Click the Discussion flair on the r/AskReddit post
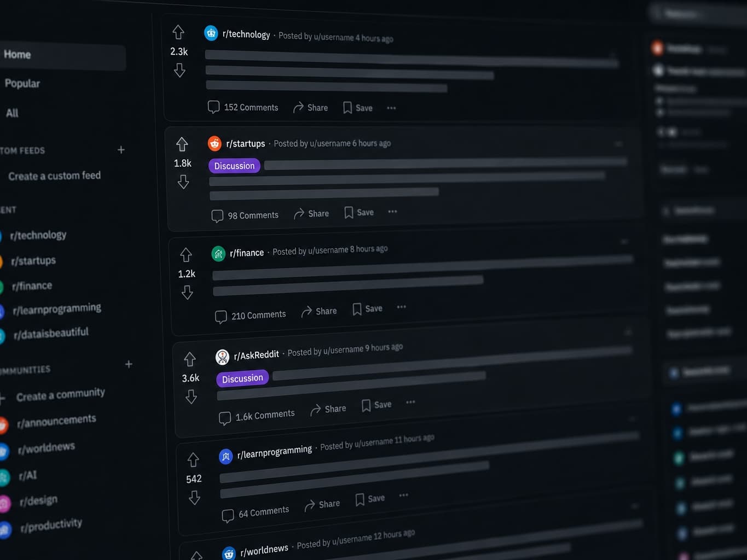 [242, 378]
